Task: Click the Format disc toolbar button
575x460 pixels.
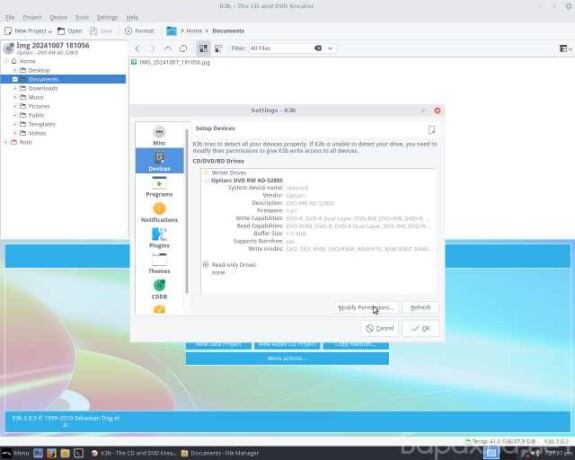Action: [139, 31]
